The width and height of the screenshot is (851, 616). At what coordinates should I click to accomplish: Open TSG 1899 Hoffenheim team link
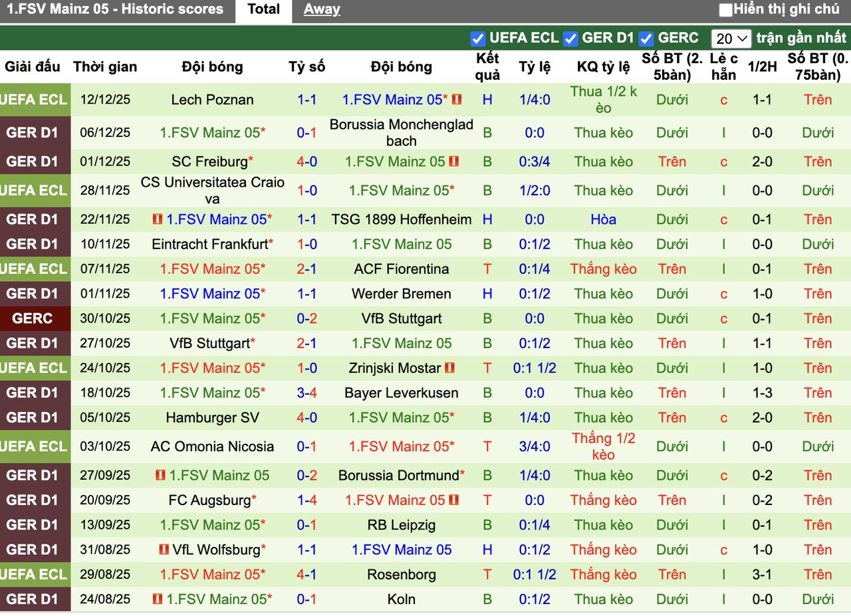[x=402, y=219]
